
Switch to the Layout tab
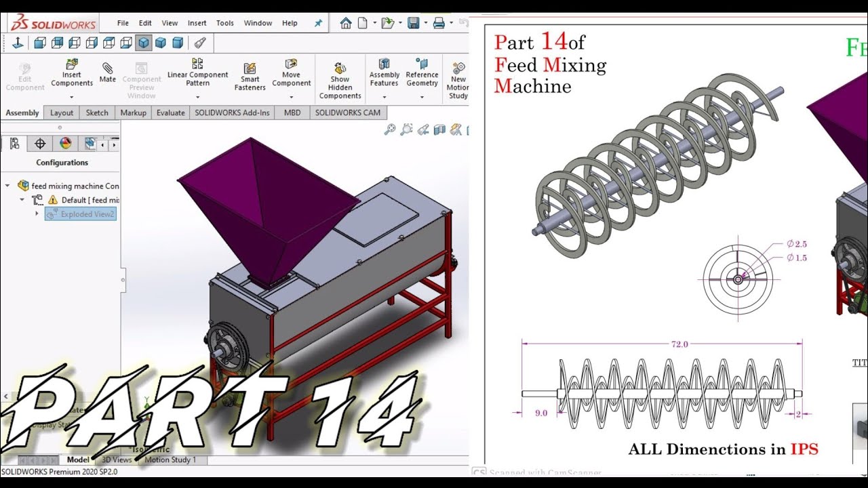coord(62,113)
